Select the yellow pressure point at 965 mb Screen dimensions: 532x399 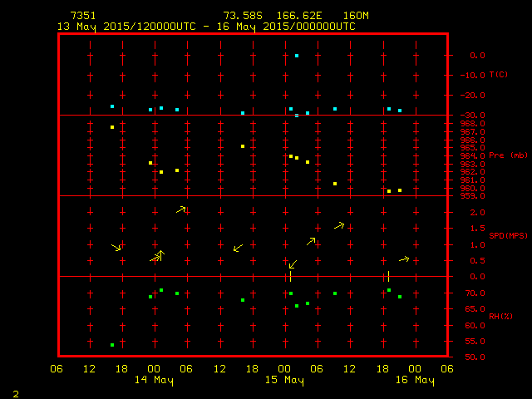click(x=243, y=146)
